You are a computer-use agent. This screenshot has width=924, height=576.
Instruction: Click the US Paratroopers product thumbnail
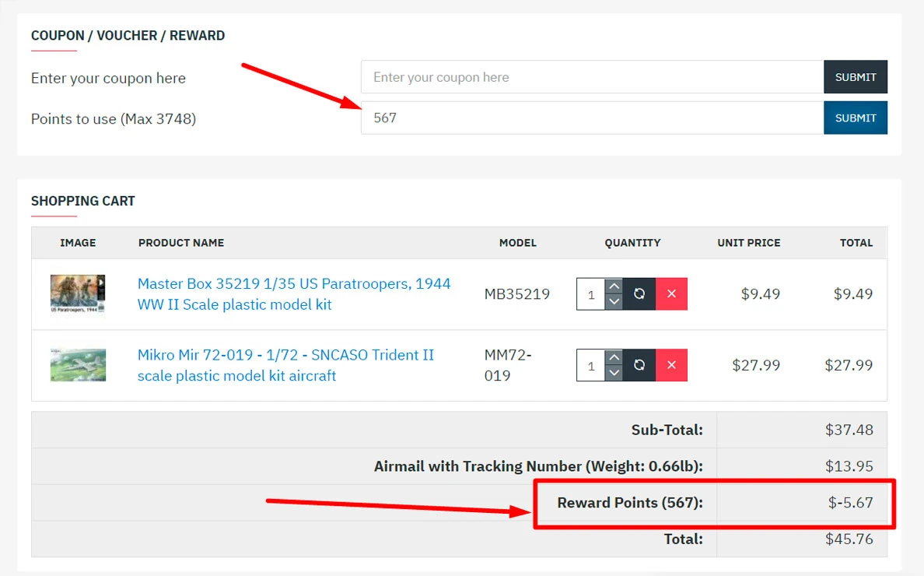tap(78, 293)
